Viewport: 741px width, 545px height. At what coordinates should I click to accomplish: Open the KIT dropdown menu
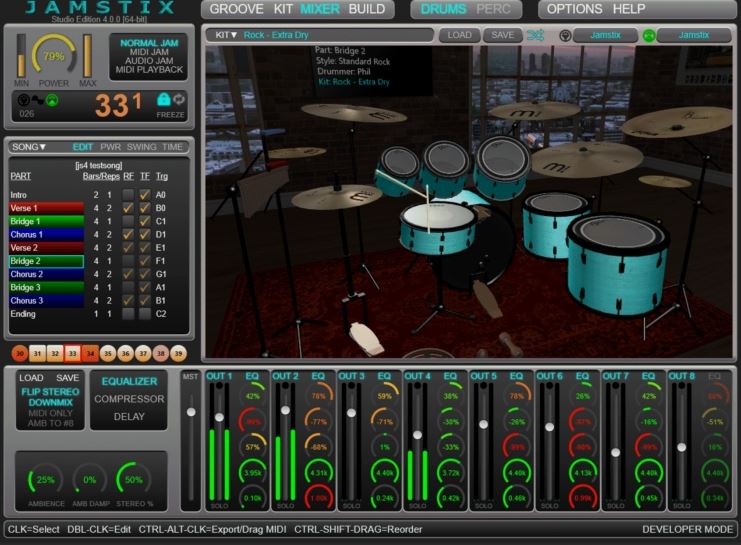[225, 35]
